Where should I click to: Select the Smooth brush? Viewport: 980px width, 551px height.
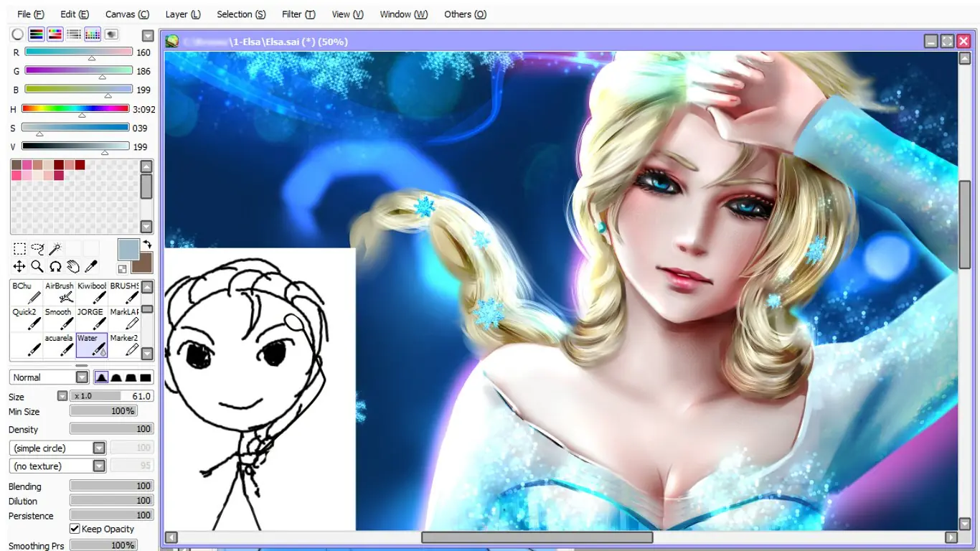(60, 319)
